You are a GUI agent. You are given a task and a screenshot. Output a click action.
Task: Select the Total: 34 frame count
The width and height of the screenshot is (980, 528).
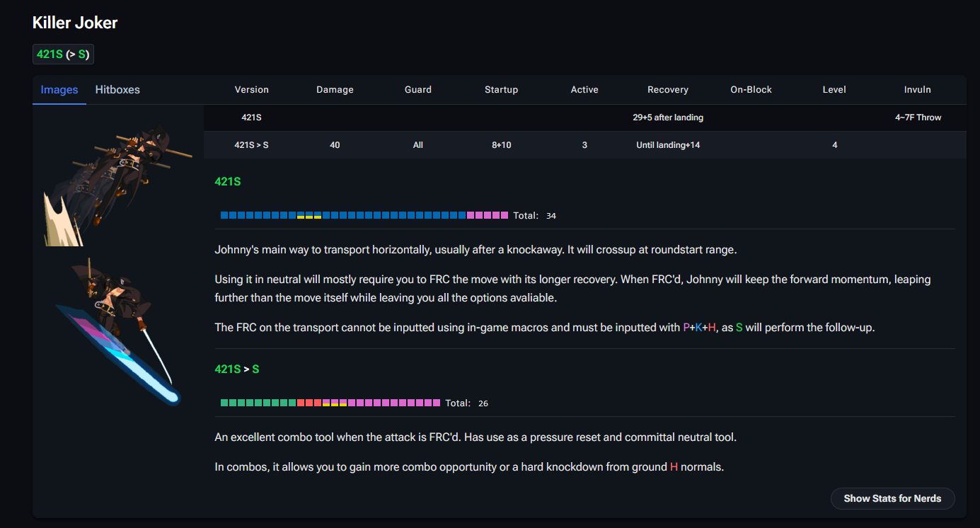pyautogui.click(x=535, y=216)
